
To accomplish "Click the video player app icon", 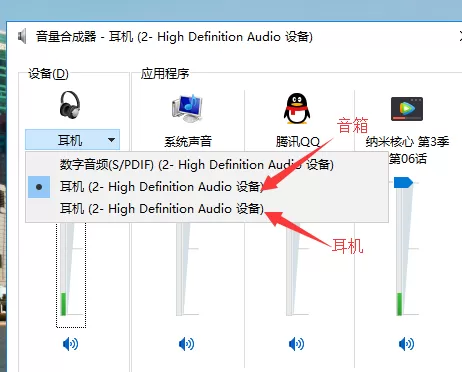I will click(407, 109).
